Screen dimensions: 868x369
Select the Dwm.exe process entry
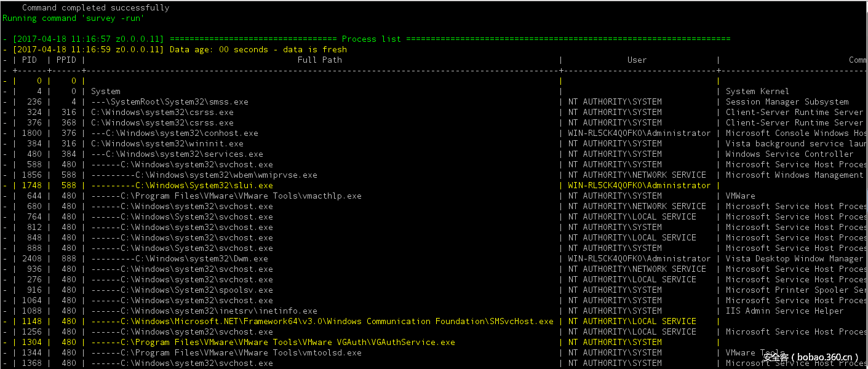180,258
